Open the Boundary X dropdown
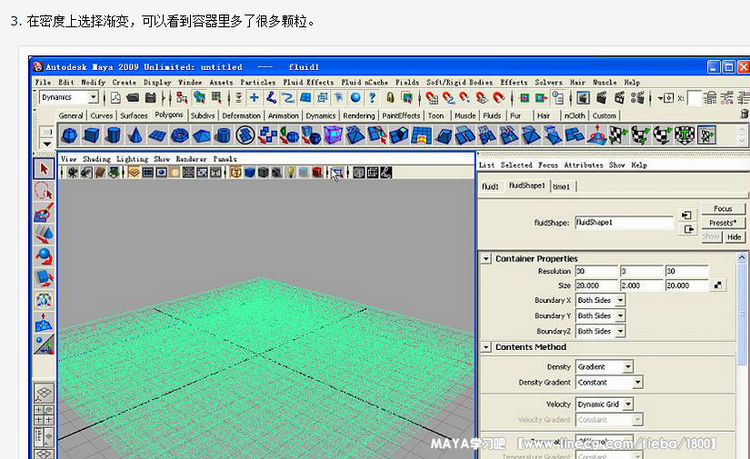750x459 pixels. [600, 300]
